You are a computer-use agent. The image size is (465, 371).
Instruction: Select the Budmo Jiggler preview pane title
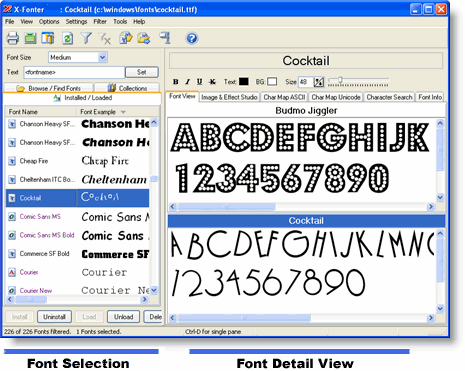coord(306,111)
